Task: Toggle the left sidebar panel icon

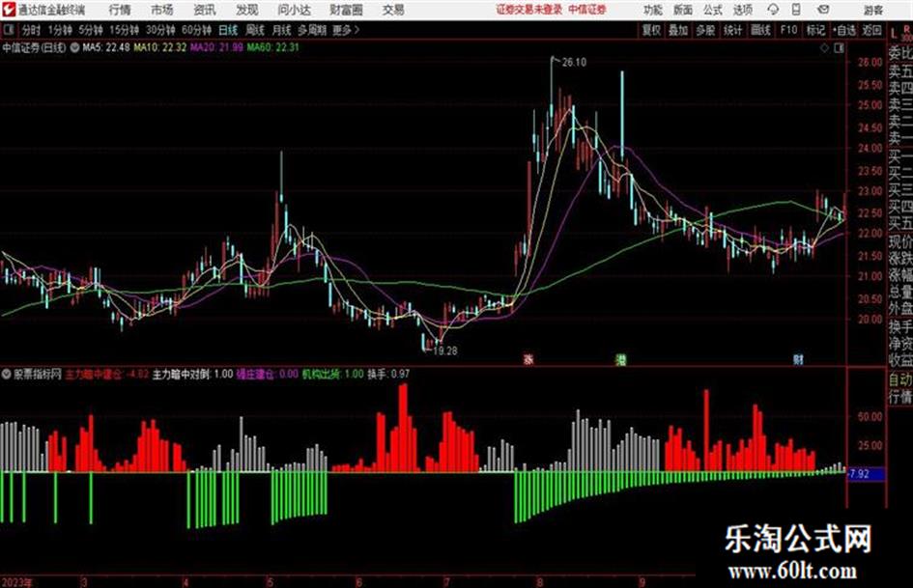Action: [x=8, y=30]
